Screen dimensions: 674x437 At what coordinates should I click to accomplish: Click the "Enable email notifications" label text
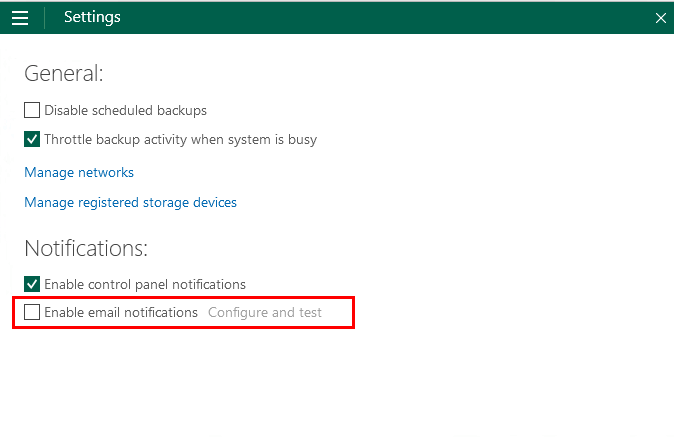(121, 312)
